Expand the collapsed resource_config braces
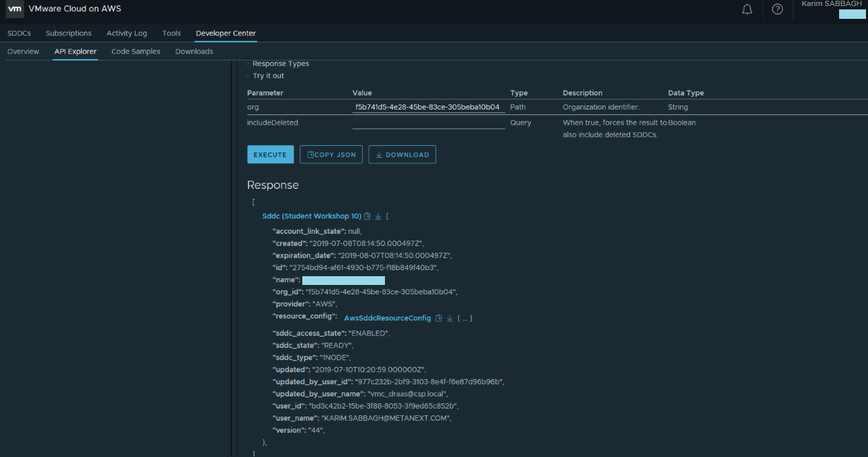The height and width of the screenshot is (457, 868). [464, 318]
